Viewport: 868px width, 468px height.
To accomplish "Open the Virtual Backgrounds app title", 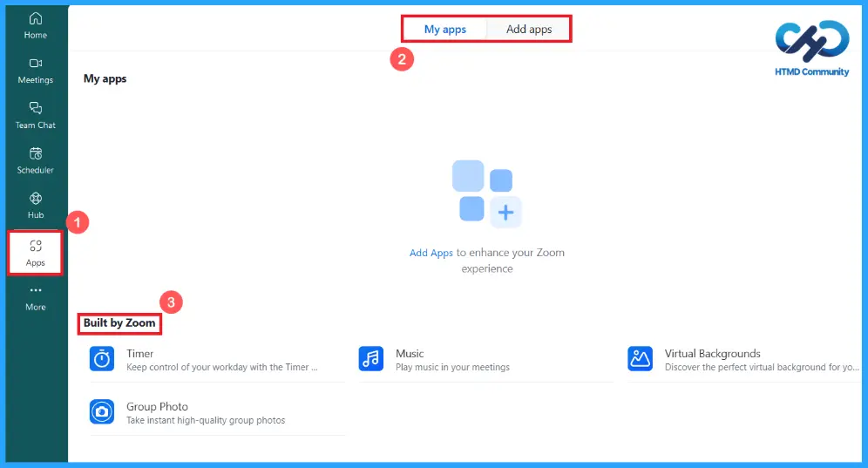I will (713, 353).
